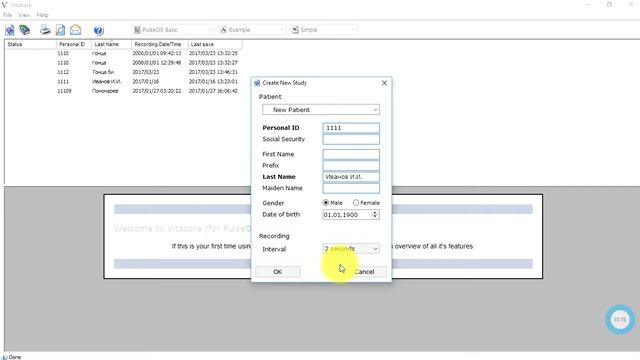The image size is (640, 360).
Task: Click the Prefix input field
Action: [351, 165]
